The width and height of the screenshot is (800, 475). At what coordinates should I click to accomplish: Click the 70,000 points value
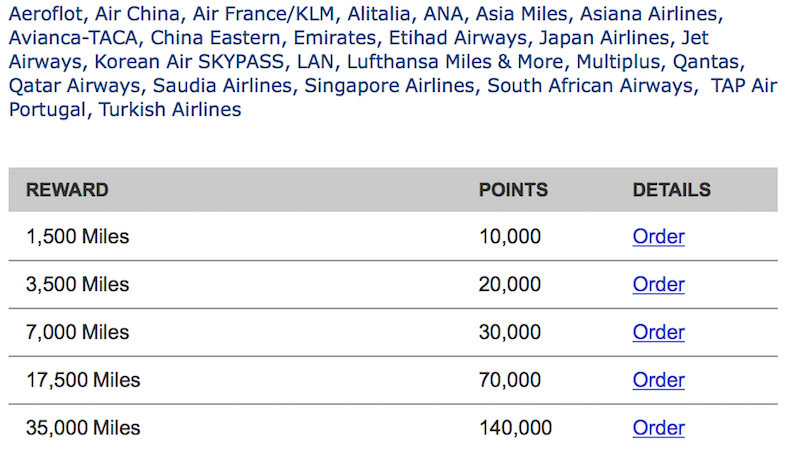(510, 380)
